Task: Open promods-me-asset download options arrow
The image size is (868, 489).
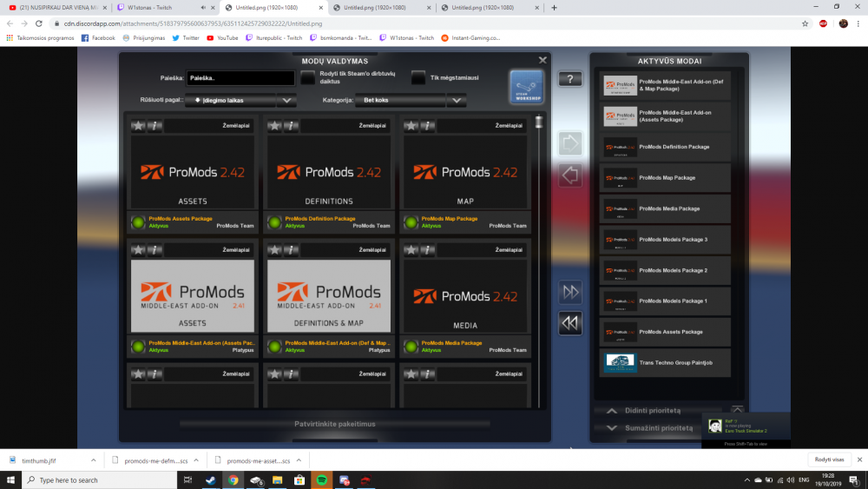Action: pos(299,460)
